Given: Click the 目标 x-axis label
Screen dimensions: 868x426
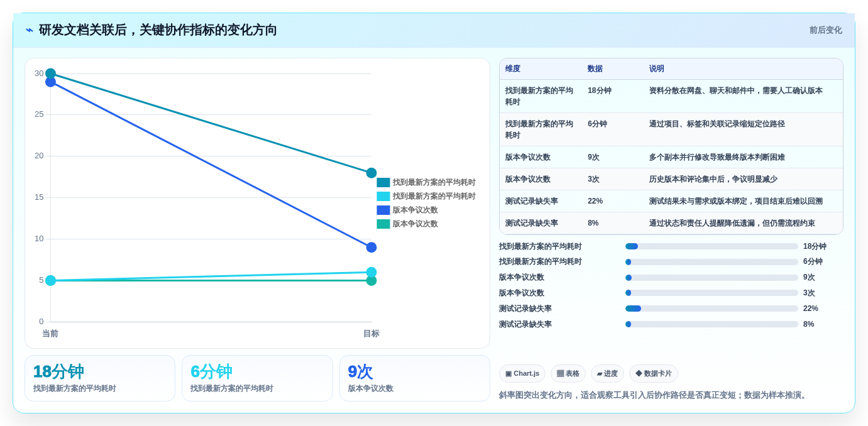Looking at the screenshot, I should [371, 334].
